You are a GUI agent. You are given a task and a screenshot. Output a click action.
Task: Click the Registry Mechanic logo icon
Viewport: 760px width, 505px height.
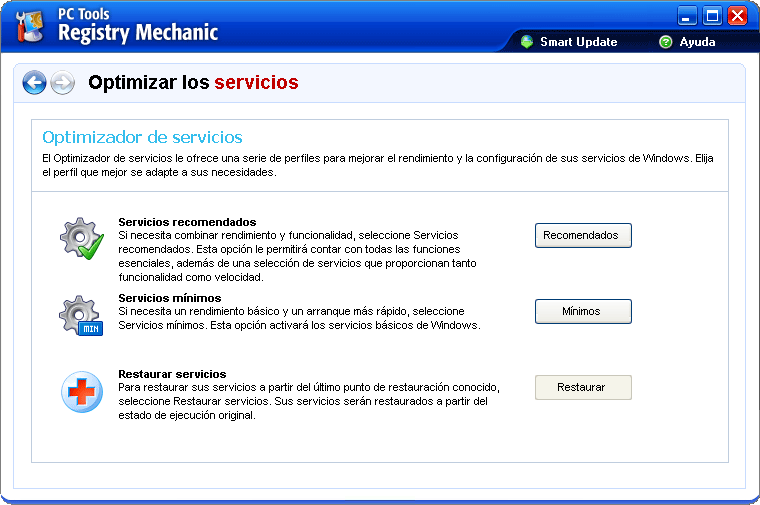(30, 27)
